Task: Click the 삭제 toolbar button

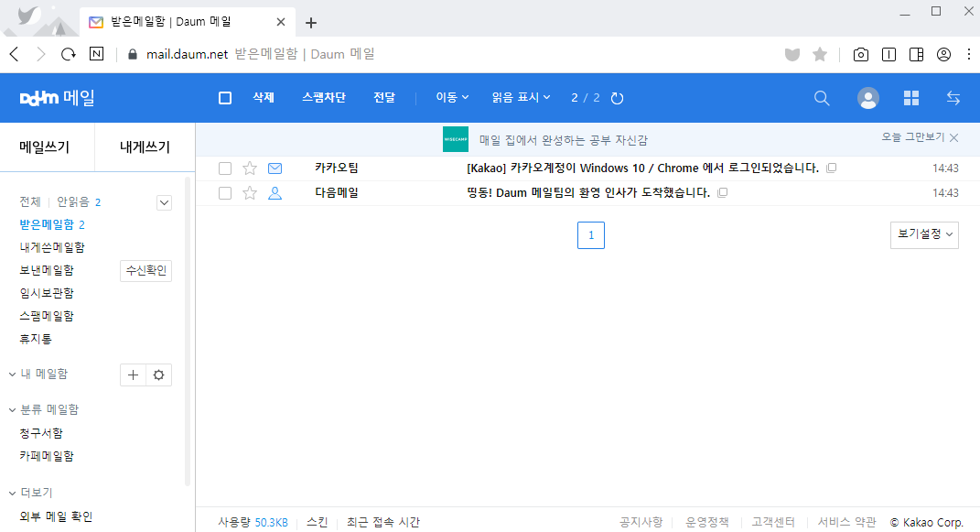Action: [264, 98]
